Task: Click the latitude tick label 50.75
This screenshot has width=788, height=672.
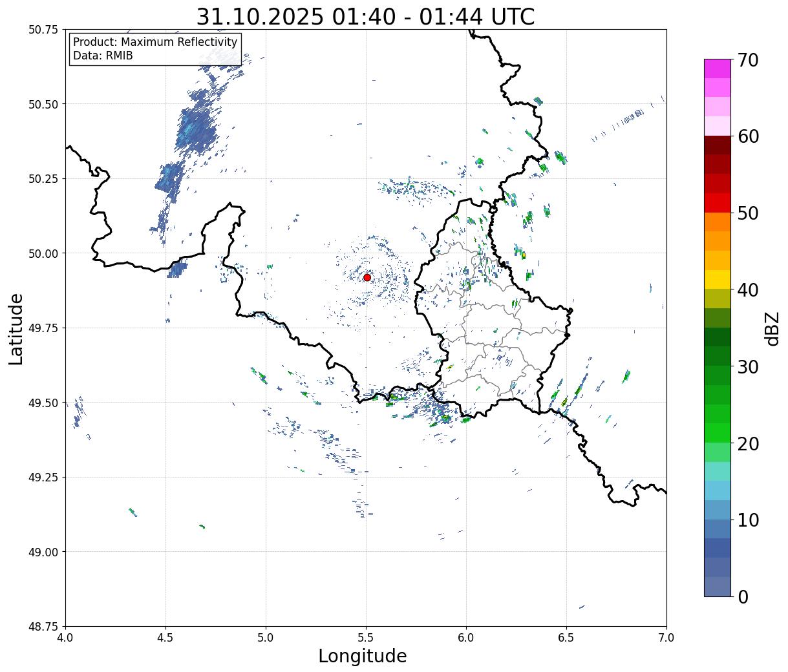Action: [43, 30]
